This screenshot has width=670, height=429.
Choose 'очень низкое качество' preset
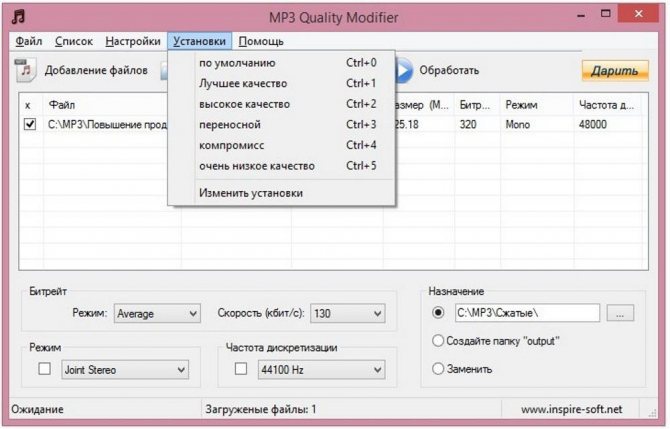(x=282, y=166)
